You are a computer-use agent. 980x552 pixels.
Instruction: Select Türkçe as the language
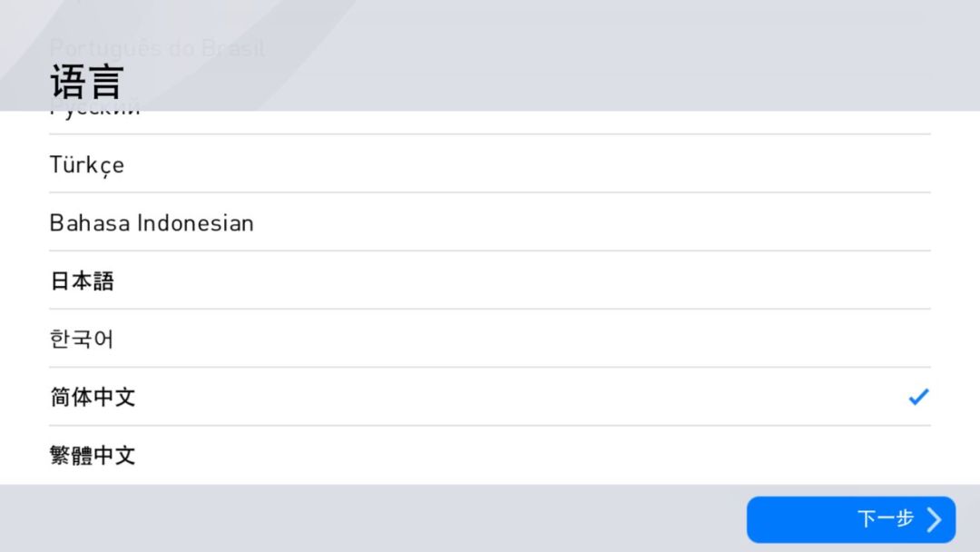(87, 165)
